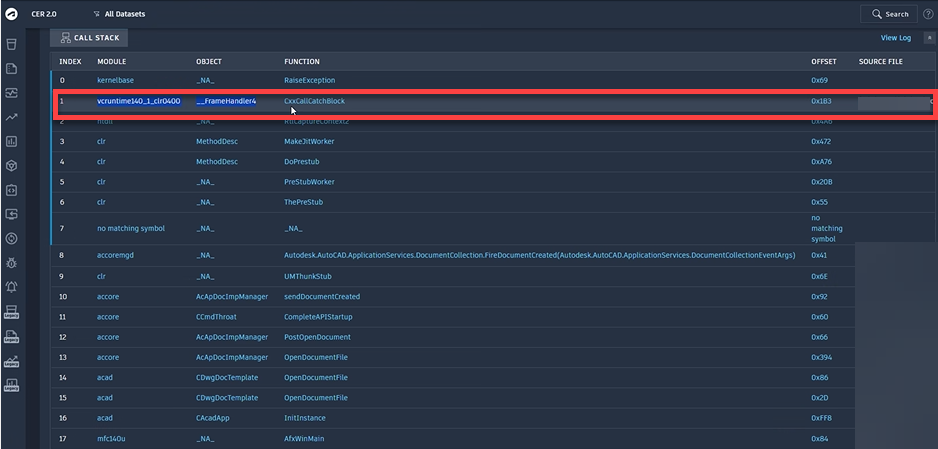Click the 0x394 offset value

pyautogui.click(x=822, y=358)
